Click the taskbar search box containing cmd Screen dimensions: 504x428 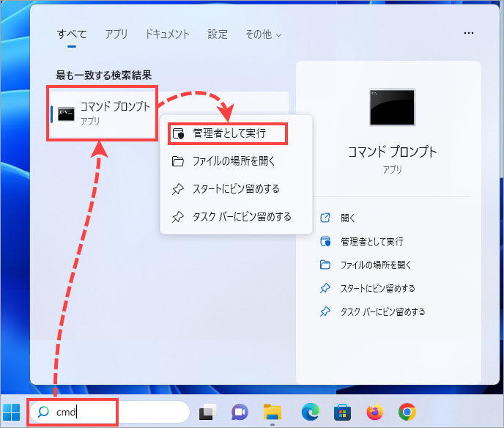pos(109,412)
